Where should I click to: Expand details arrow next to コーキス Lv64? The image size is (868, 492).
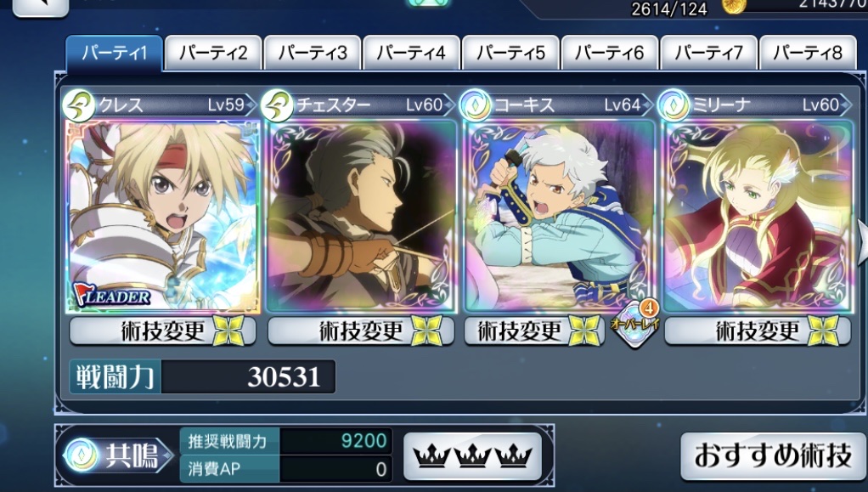point(647,105)
